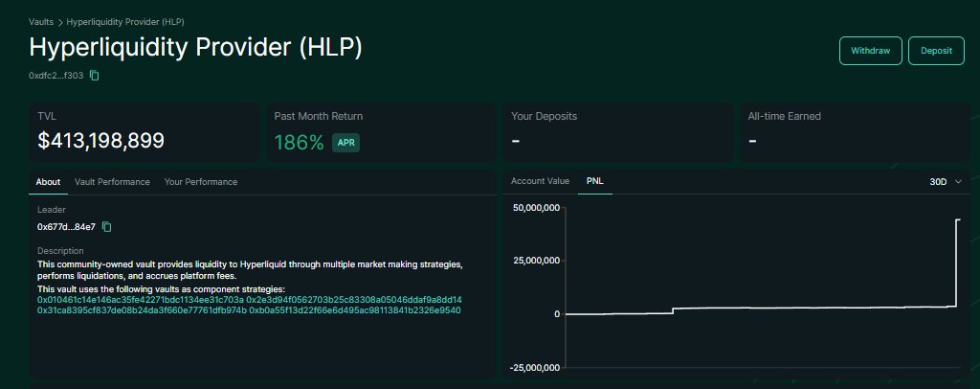
Task: Open component vault 0x2e3d94f0562703b25c83308a05046ddaf9a8dd14
Action: [354, 300]
